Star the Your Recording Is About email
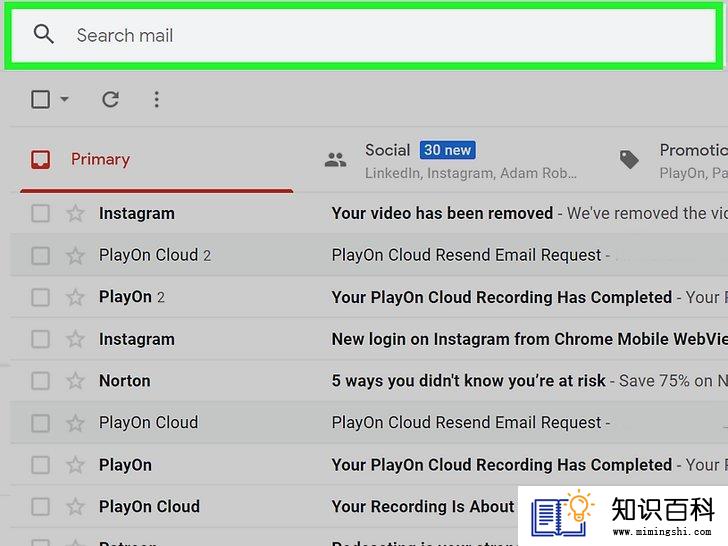 click(x=75, y=507)
